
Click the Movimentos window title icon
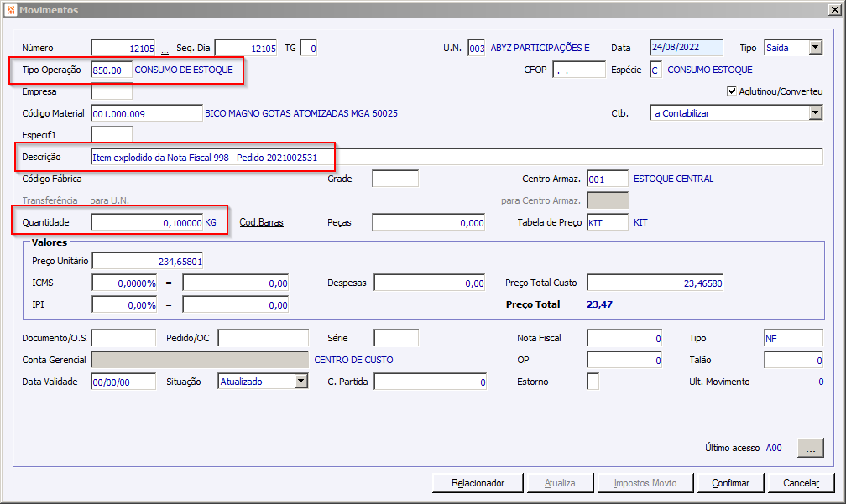coord(11,10)
